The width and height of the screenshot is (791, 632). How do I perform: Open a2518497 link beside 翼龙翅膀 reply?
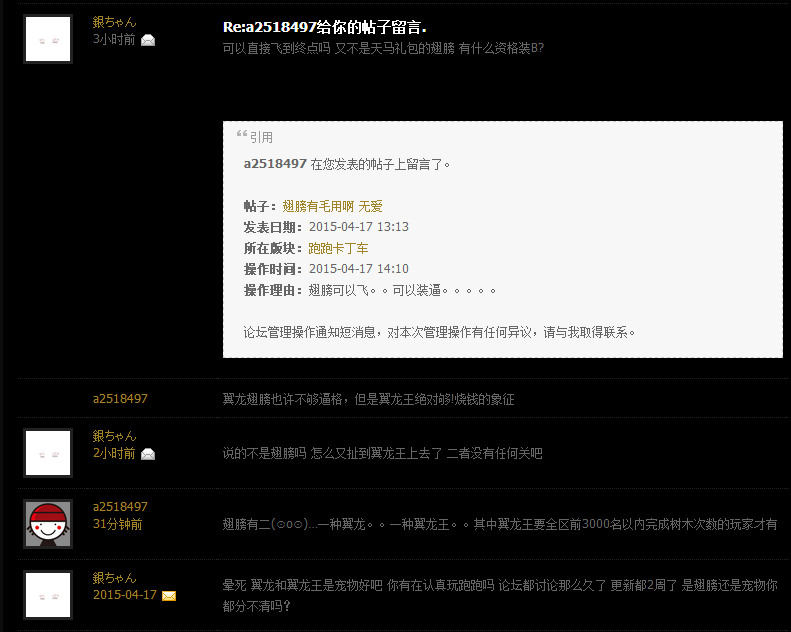point(120,399)
